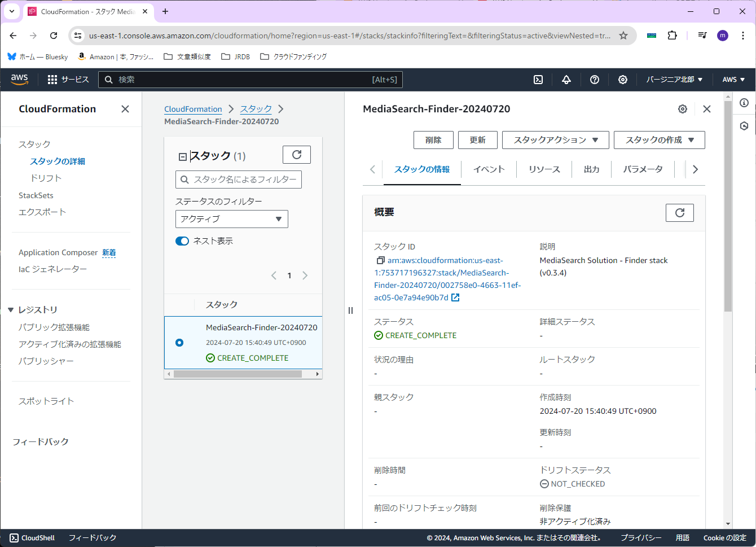Open the hexagon tools icon on right edge

(x=744, y=126)
